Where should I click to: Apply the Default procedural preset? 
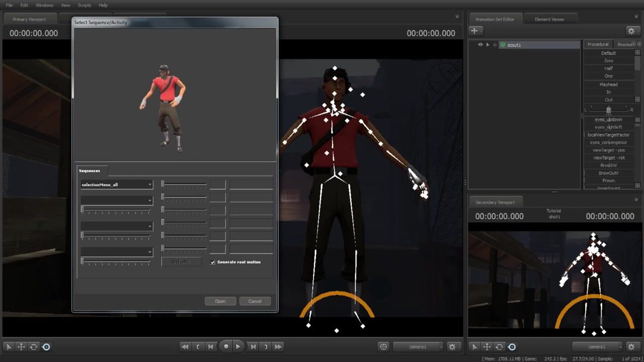coord(608,53)
